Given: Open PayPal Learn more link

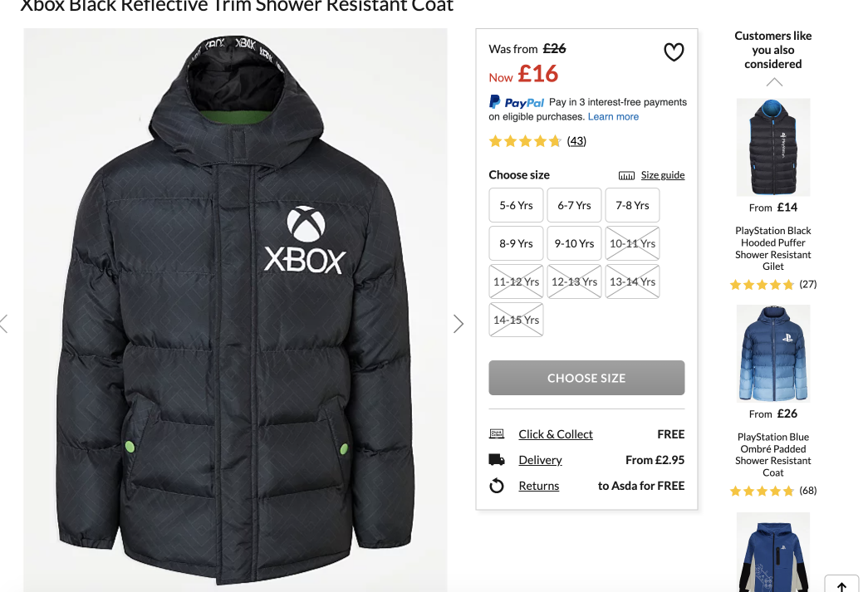Looking at the screenshot, I should click(x=613, y=117).
